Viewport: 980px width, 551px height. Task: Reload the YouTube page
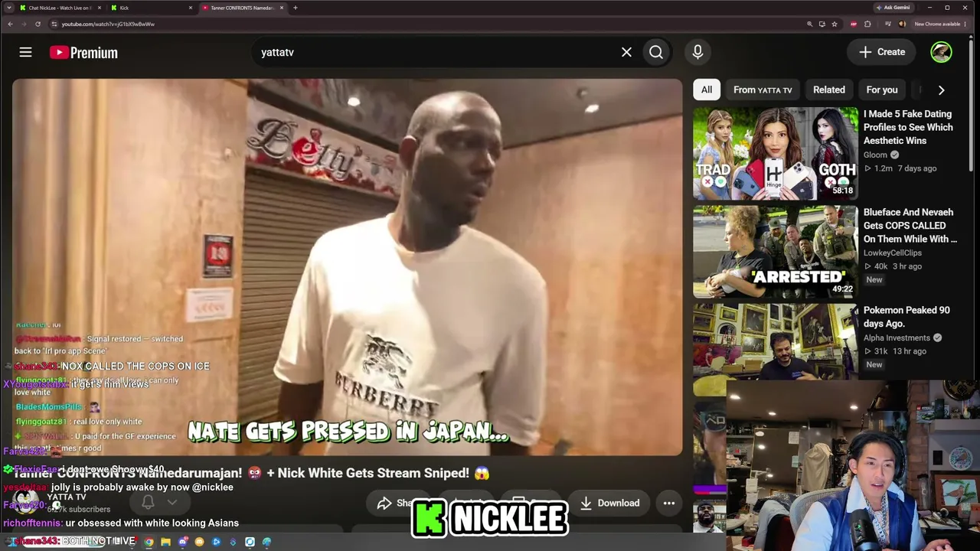pyautogui.click(x=38, y=24)
